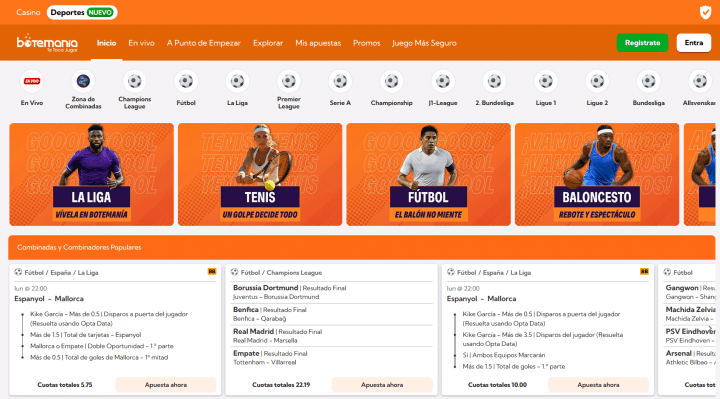This screenshot has width=720, height=399.
Task: Select the Premier League category icon
Action: click(289, 81)
